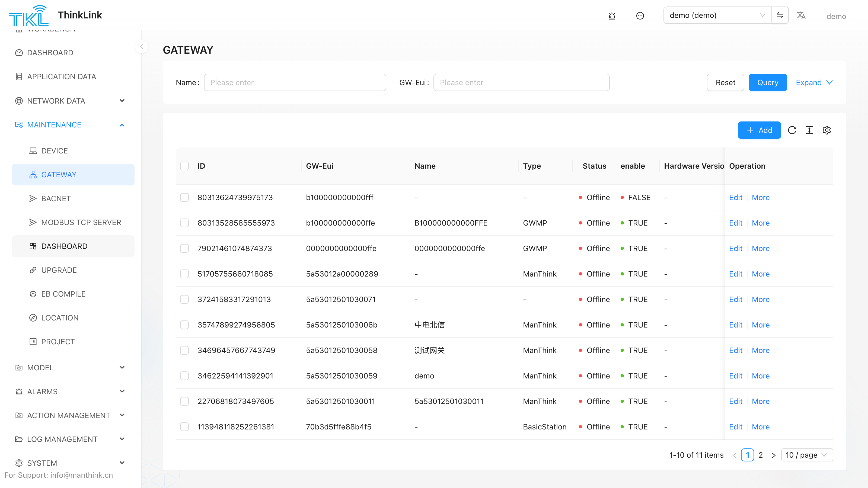Screen dimensions: 868x488
Task: Open table column settings gear
Action: click(826, 130)
